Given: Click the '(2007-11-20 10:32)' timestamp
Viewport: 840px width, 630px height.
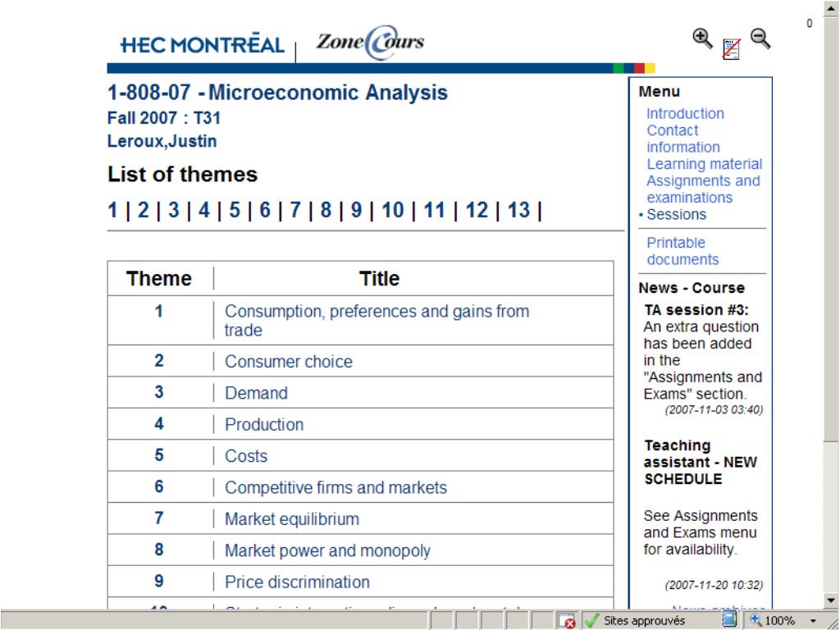Looking at the screenshot, I should point(714,585).
